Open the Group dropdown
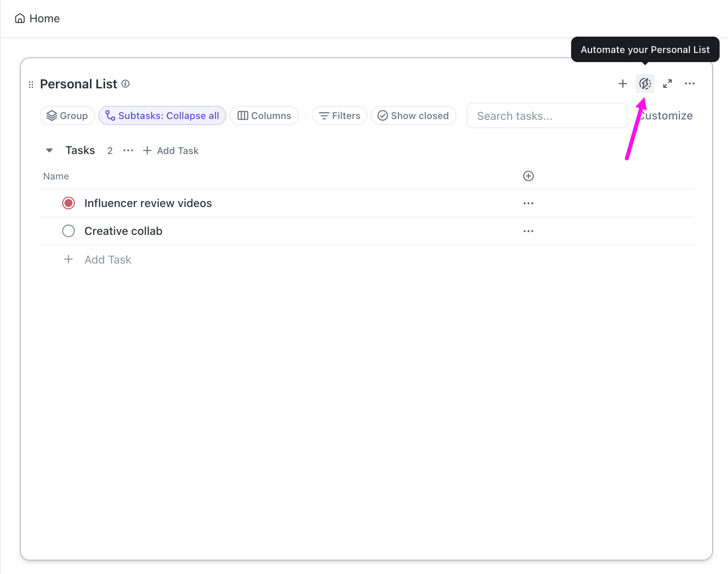The width and height of the screenshot is (728, 574). point(67,116)
